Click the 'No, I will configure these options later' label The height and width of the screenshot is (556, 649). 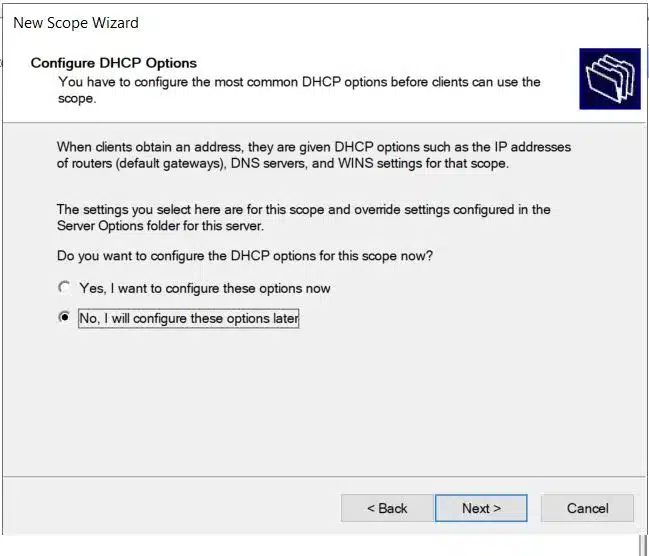coord(188,319)
